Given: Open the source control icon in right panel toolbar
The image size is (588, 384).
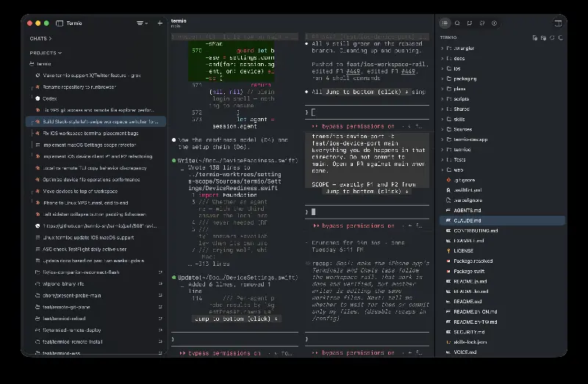Looking at the screenshot, I should (470, 23).
